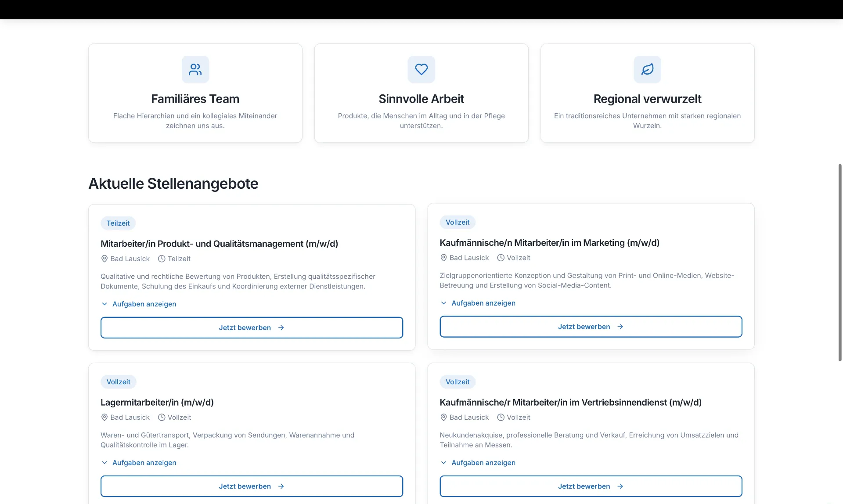Click Bad Lausick text in Lagermitarbeiter card
843x504 pixels.
point(130,418)
